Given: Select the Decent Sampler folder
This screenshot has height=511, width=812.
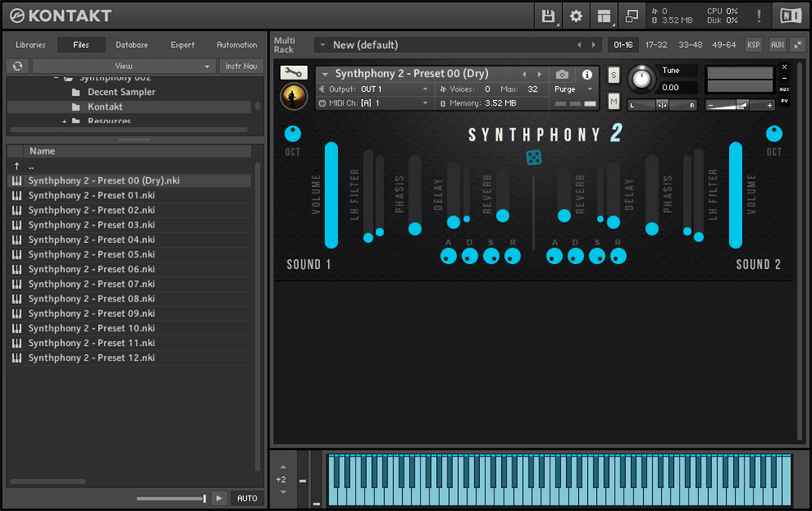Looking at the screenshot, I should [121, 92].
